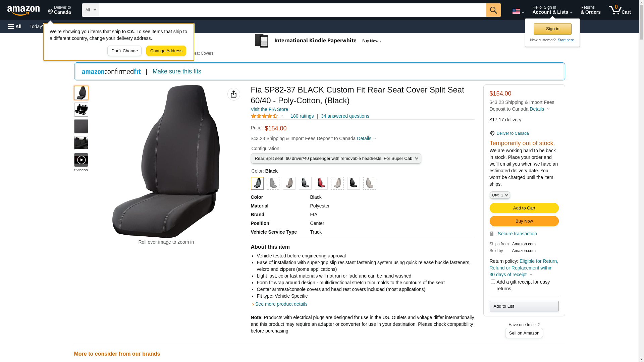644x362 pixels.
Task: Open the Qty quantity dropdown
Action: 499,195
